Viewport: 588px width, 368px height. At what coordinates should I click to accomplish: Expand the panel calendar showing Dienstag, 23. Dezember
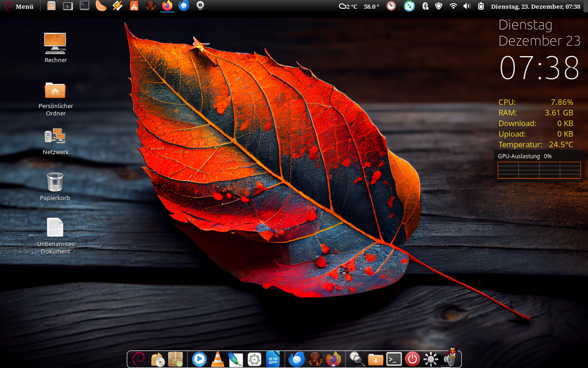click(535, 6)
